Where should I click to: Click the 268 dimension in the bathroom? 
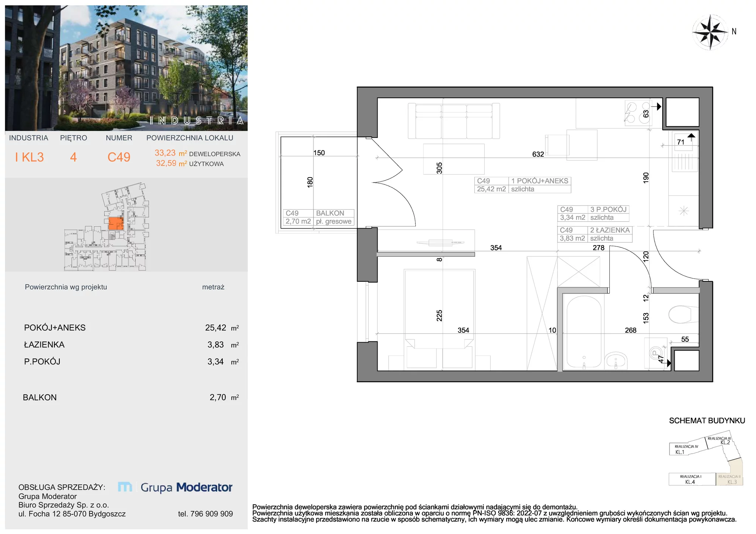click(631, 330)
